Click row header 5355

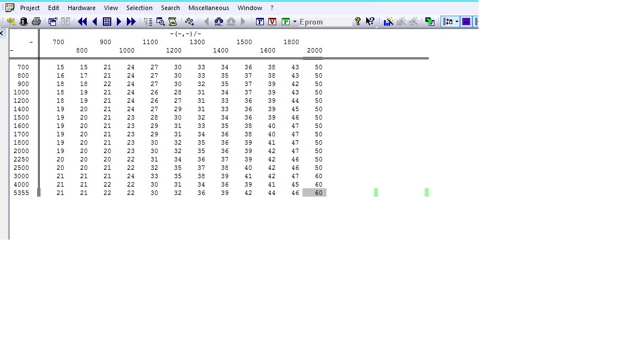(x=21, y=193)
